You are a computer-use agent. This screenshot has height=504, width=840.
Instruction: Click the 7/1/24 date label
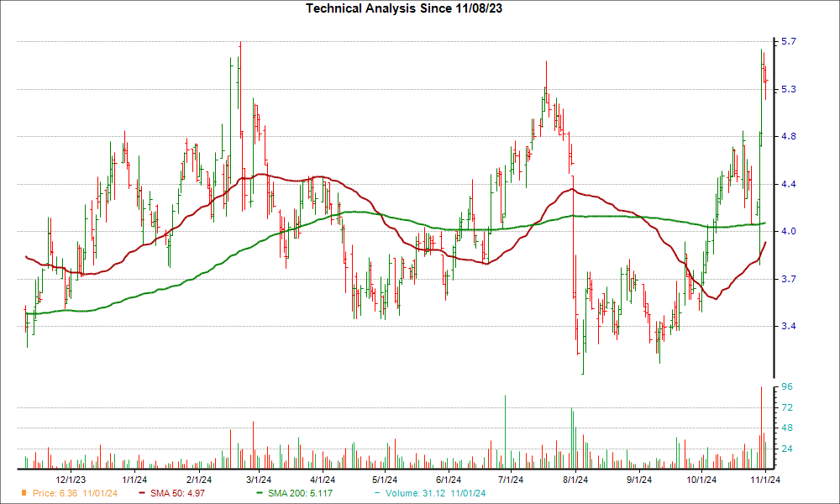coord(510,480)
